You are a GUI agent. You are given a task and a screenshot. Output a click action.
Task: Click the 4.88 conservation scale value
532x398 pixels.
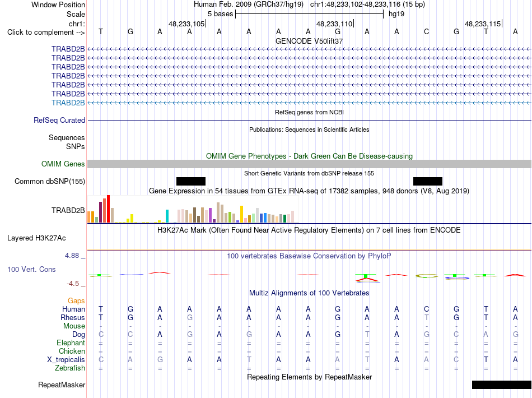[72, 256]
